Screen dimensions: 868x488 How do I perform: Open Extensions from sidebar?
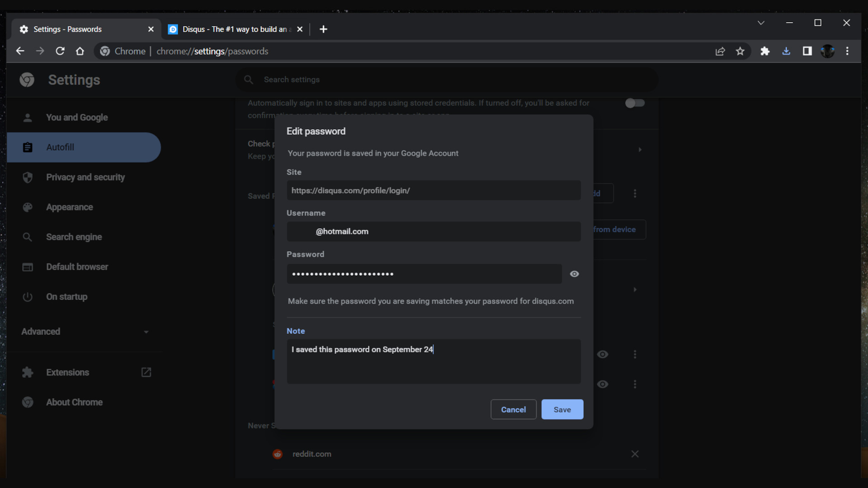[67, 372]
